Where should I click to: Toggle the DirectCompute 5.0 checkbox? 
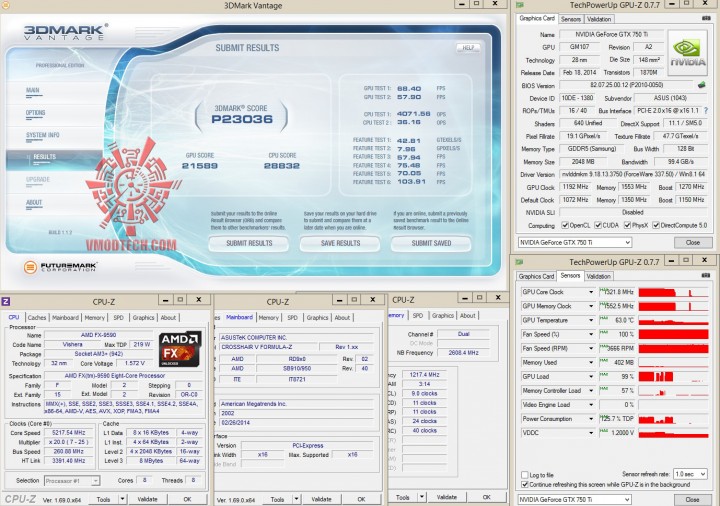point(656,225)
